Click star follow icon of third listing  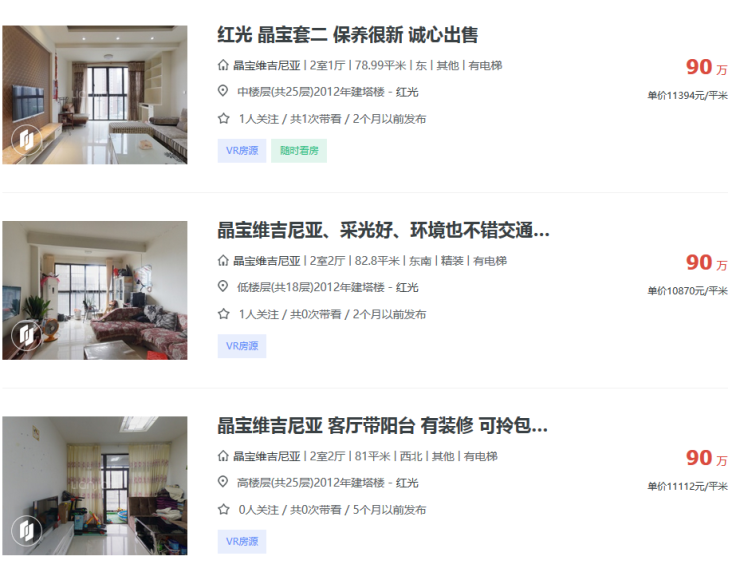click(224, 509)
